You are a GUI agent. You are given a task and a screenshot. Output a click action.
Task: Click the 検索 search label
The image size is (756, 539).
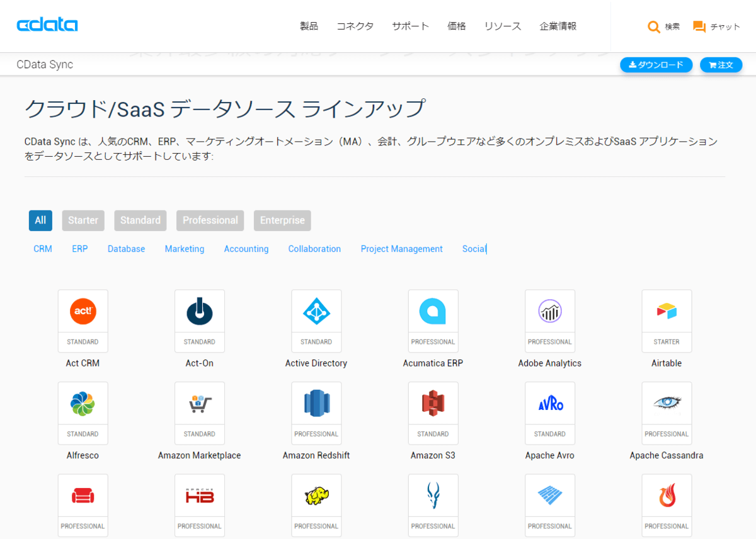[x=672, y=26]
